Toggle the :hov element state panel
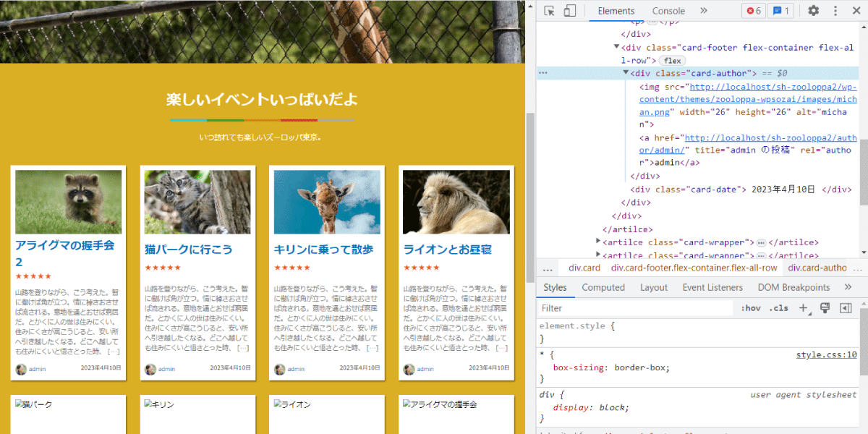Viewport: 868px width, 434px height. coord(751,308)
